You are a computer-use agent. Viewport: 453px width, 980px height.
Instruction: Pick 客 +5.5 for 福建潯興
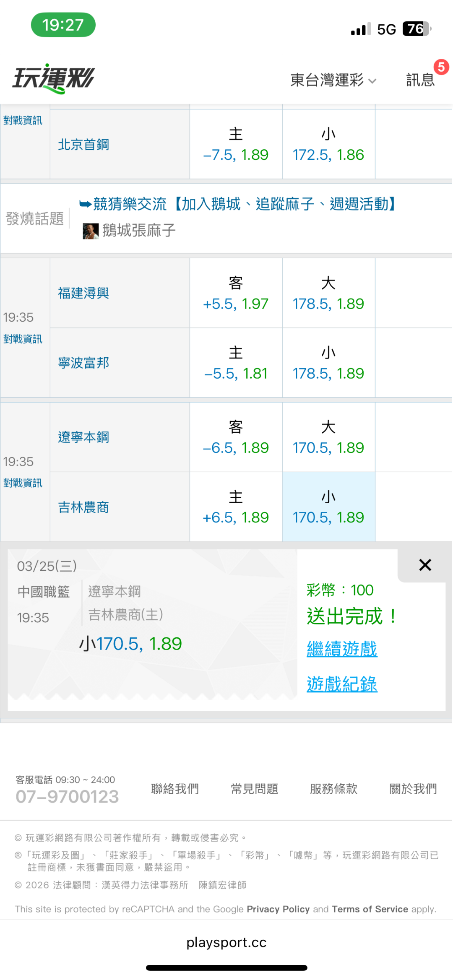point(236,293)
